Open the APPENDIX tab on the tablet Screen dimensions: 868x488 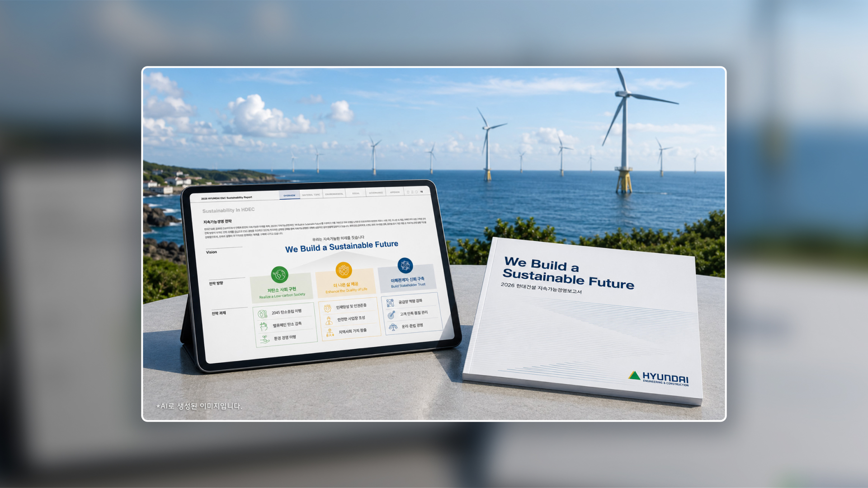(395, 192)
